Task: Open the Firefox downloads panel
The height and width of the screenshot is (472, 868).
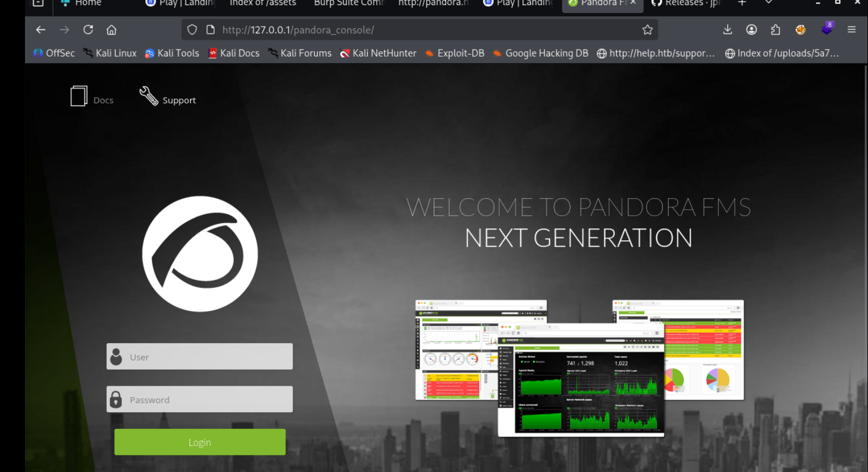Action: click(x=727, y=30)
